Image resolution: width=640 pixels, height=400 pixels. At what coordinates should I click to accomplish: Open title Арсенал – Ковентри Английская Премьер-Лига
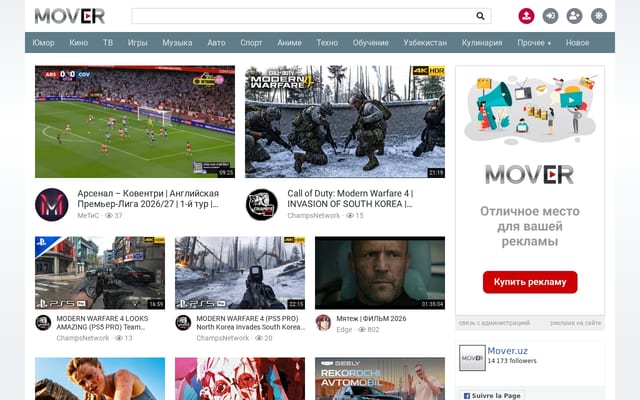[x=148, y=198]
